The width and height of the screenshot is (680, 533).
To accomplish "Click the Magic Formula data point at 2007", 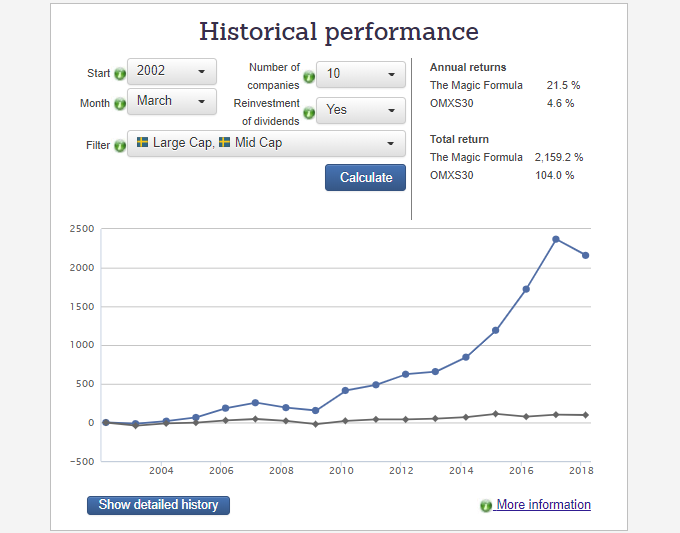I will pyautogui.click(x=255, y=402).
